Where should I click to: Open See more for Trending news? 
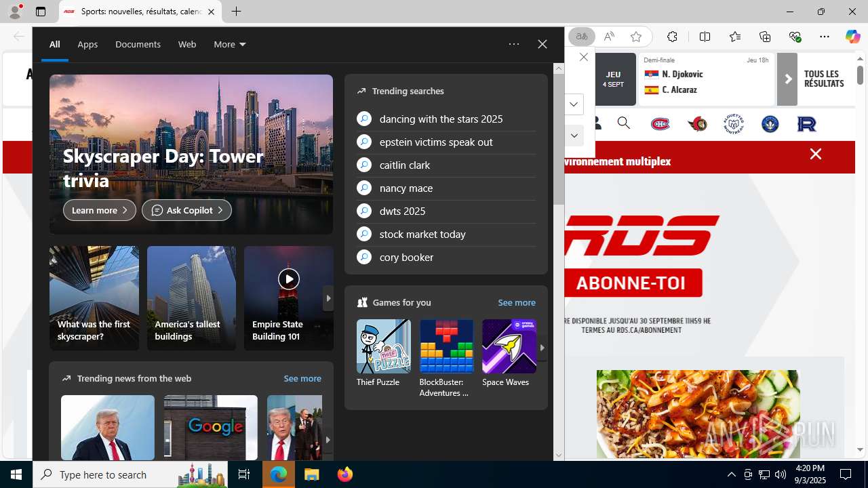click(x=302, y=378)
